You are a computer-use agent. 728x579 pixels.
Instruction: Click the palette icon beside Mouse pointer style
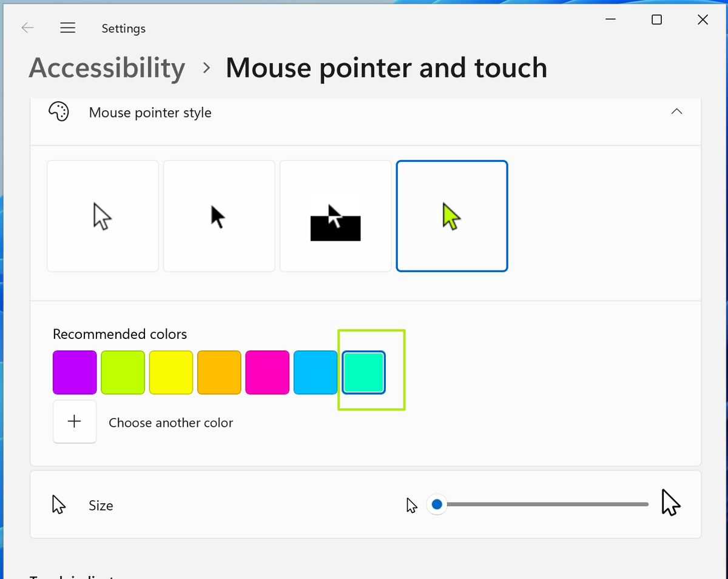(x=58, y=112)
